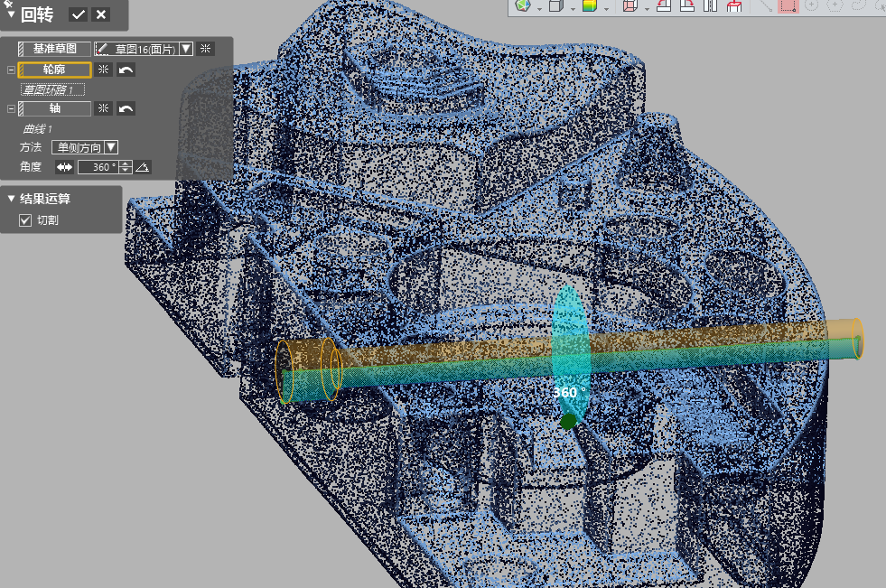Click the asterisk icon beside 基准草图

206,48
